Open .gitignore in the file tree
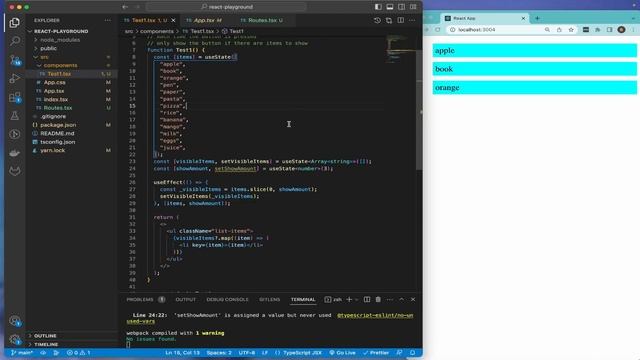640x360 pixels. click(53, 117)
